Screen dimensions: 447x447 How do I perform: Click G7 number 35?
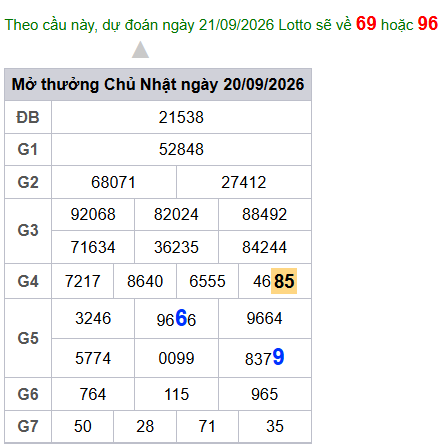point(275,426)
